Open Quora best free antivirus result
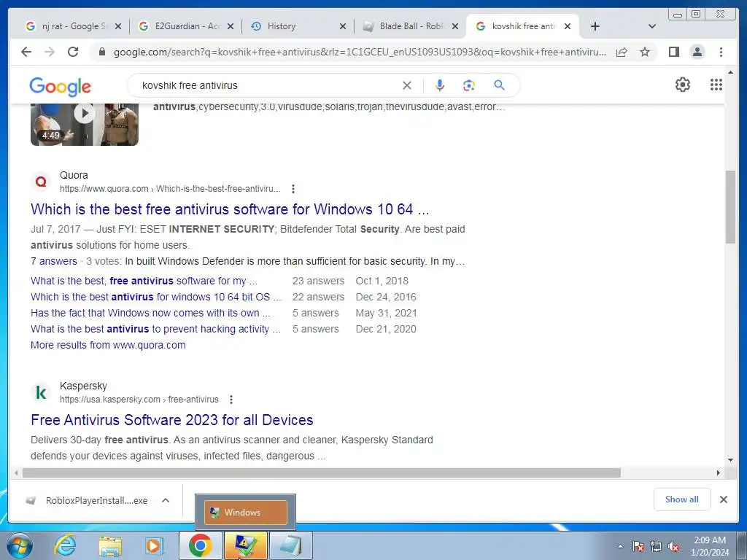The width and height of the screenshot is (747, 560). tap(230, 209)
